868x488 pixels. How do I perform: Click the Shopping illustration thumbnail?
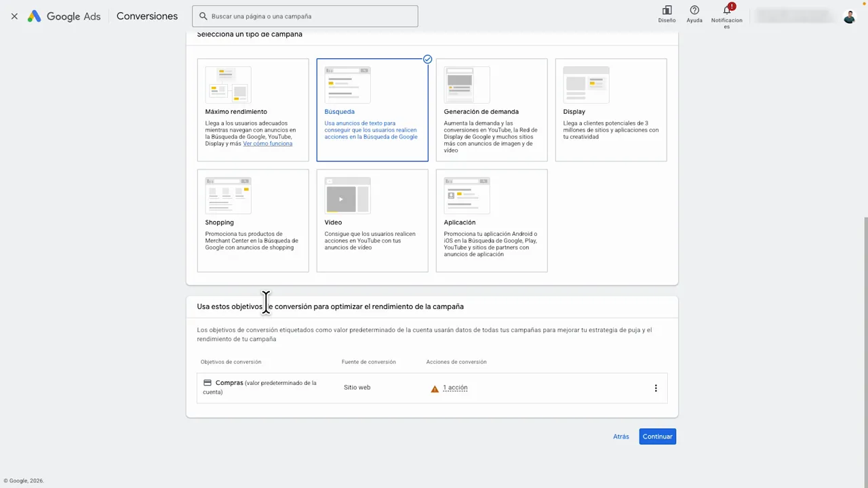point(228,196)
